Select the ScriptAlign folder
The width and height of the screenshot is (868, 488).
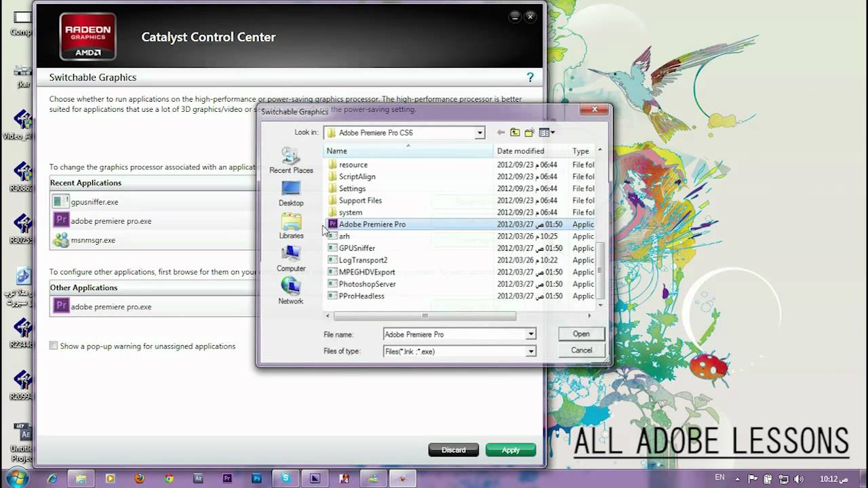pyautogui.click(x=357, y=176)
